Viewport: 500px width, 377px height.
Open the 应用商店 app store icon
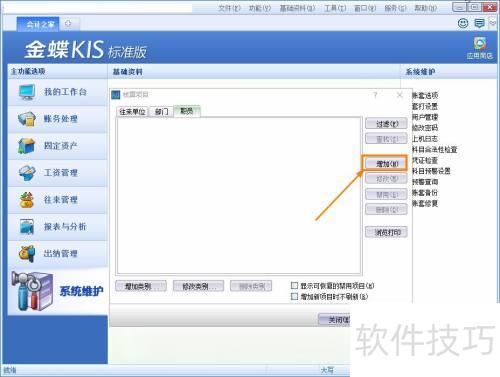[x=480, y=48]
